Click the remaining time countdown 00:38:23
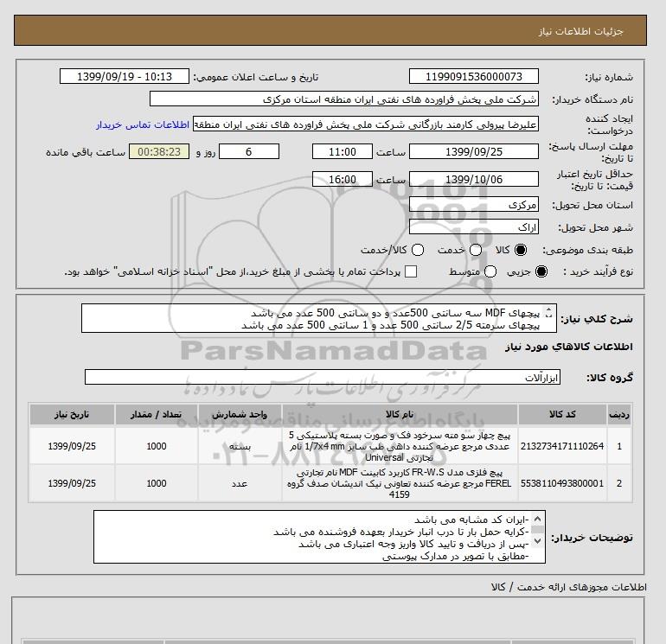666x644 pixels. [x=159, y=151]
